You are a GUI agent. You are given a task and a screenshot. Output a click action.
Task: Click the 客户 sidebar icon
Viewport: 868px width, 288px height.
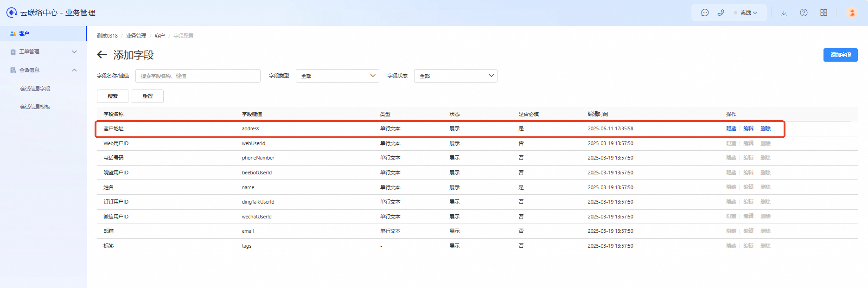tap(13, 33)
